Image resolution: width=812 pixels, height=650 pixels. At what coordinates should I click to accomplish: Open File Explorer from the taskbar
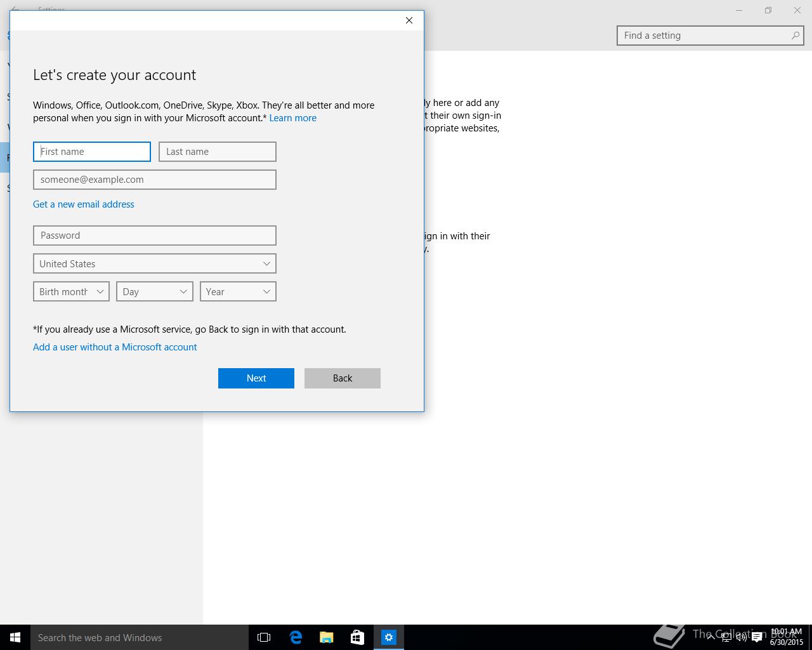coord(327,637)
